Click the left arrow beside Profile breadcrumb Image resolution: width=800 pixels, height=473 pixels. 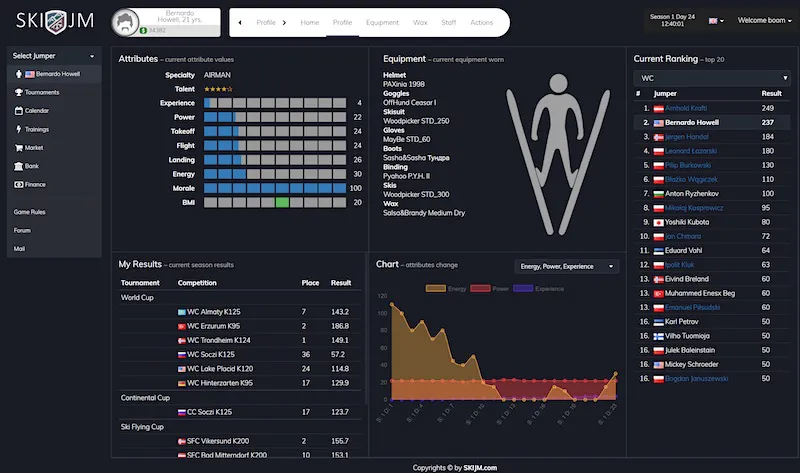point(240,22)
